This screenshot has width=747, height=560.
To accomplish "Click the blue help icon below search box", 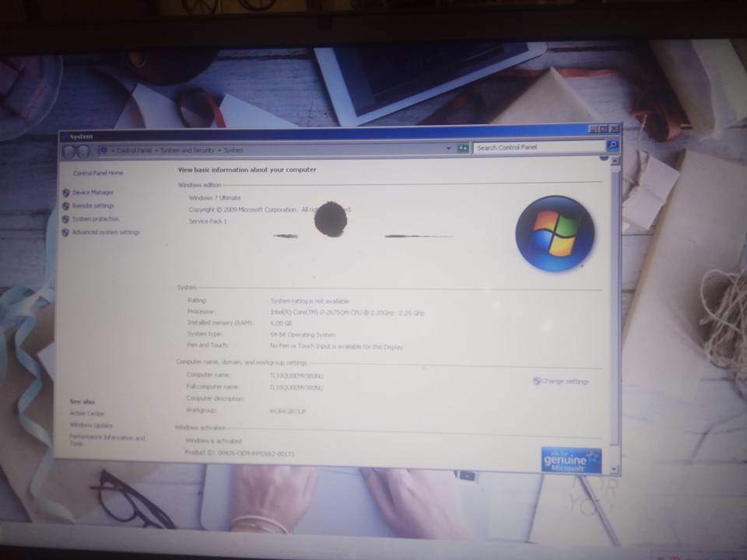I will tap(604, 158).
